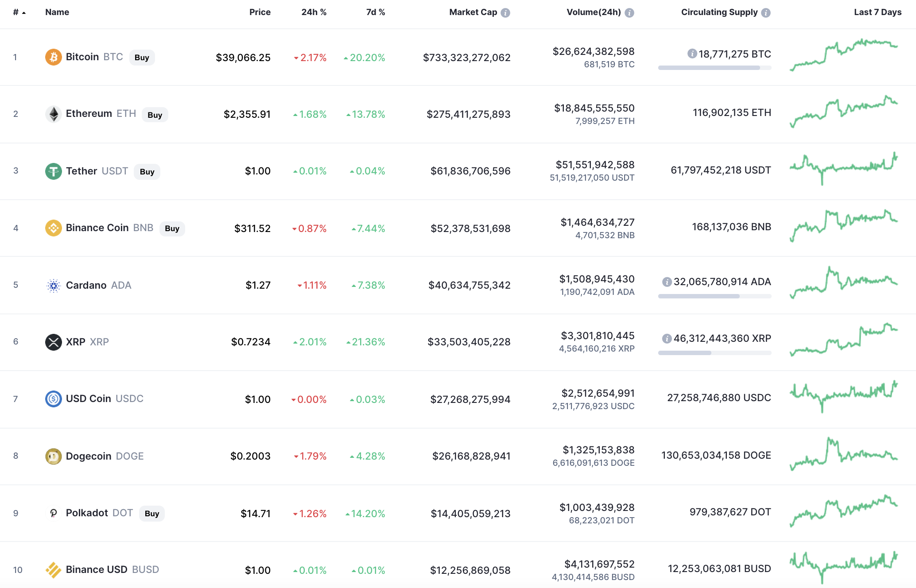
Task: Sort table by the # rank column
Action: pyautogui.click(x=19, y=12)
